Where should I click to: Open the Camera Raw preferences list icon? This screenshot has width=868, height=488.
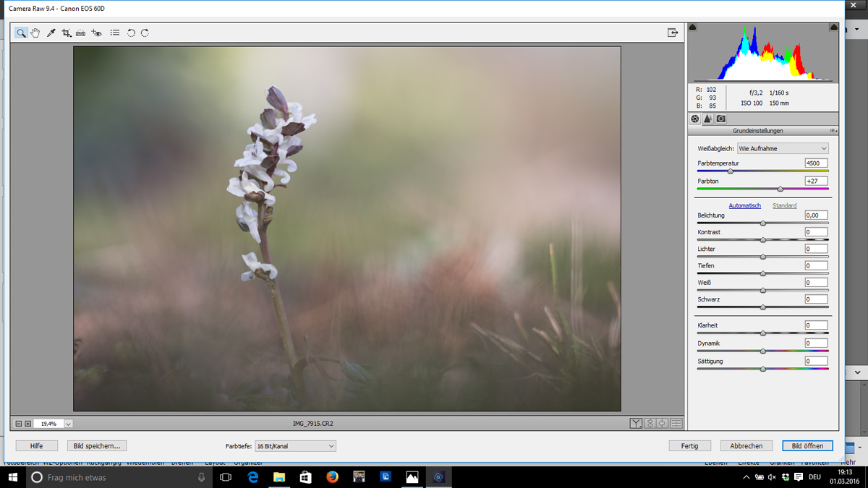coord(115,33)
